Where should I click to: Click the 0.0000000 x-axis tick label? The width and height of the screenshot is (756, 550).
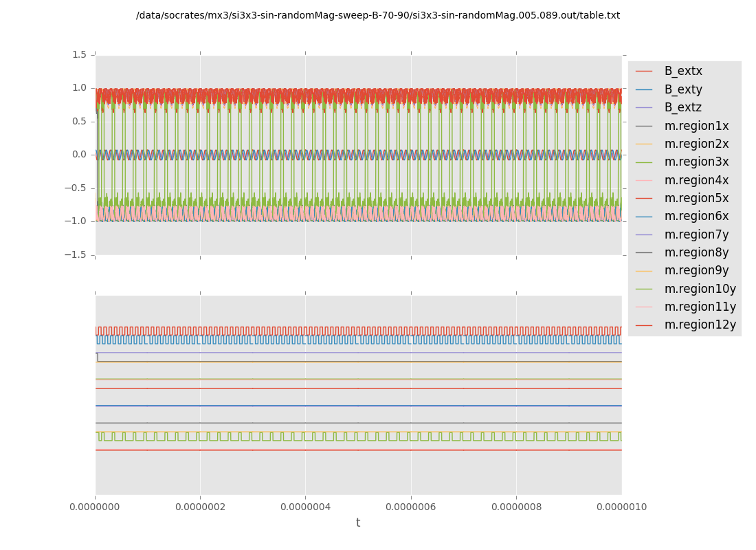click(95, 507)
